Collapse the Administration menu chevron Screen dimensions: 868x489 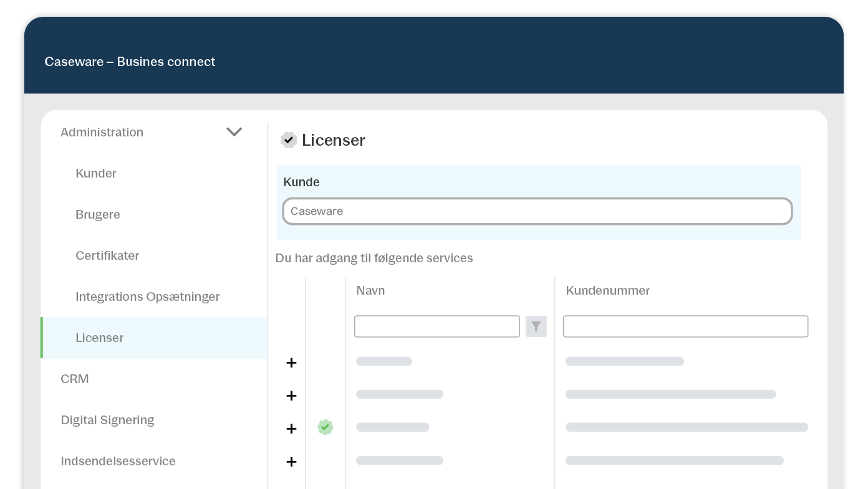(x=234, y=132)
